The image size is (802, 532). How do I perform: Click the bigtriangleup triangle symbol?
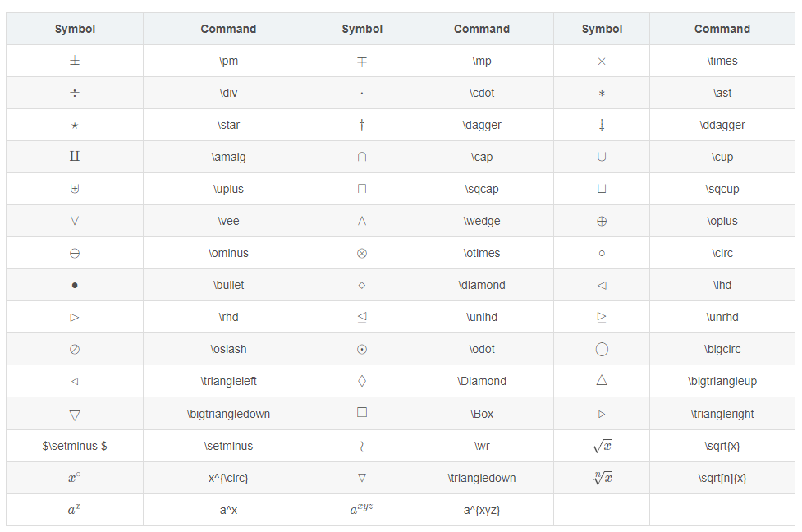(x=602, y=380)
